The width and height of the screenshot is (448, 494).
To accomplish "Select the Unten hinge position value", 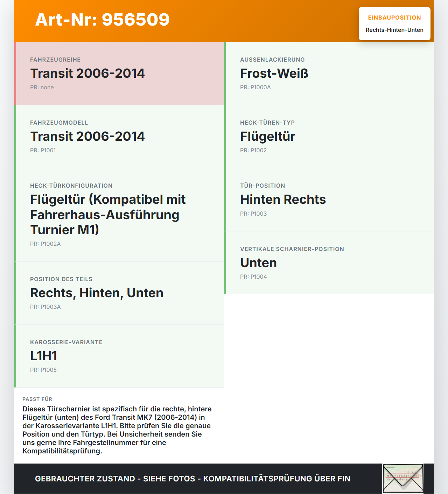I will click(x=258, y=263).
